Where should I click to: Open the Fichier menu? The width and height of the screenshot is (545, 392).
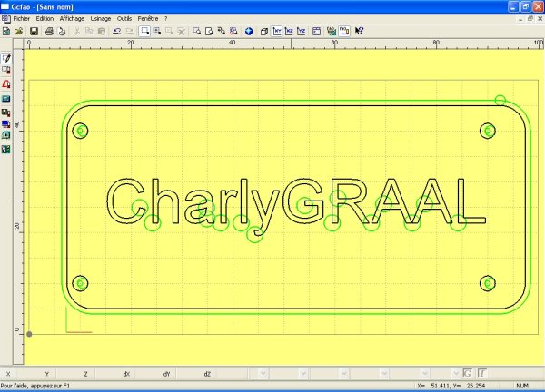tap(22, 19)
